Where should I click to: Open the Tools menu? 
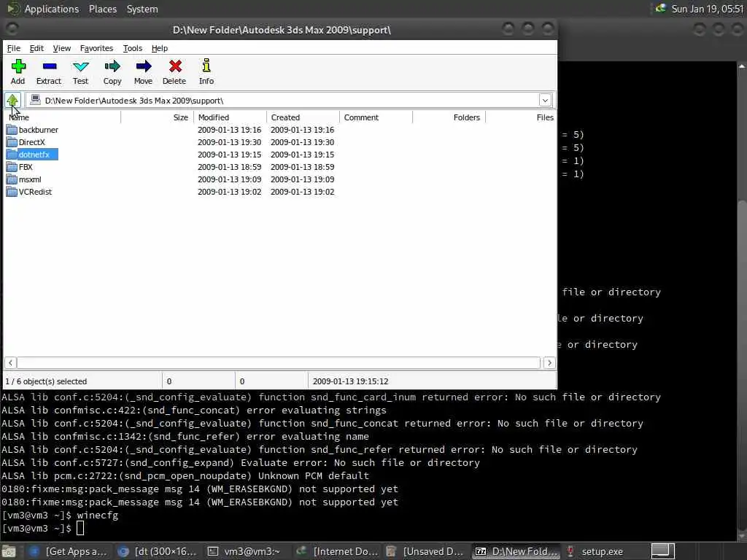point(133,48)
